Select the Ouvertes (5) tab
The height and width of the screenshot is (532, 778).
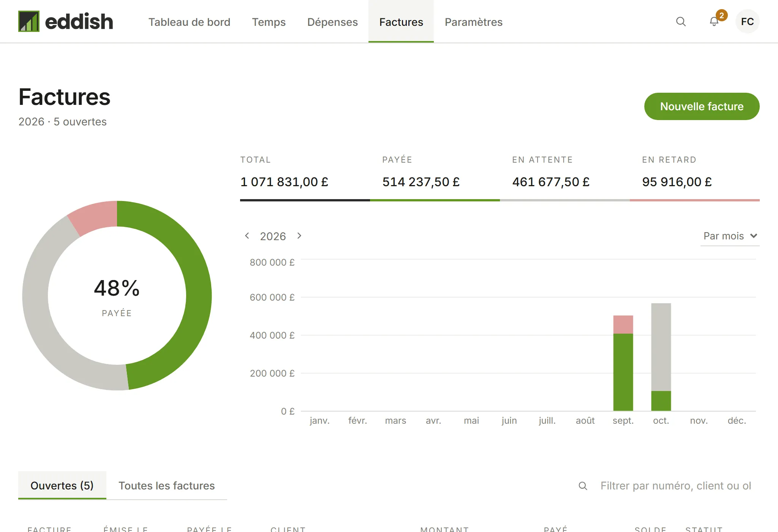click(62, 485)
